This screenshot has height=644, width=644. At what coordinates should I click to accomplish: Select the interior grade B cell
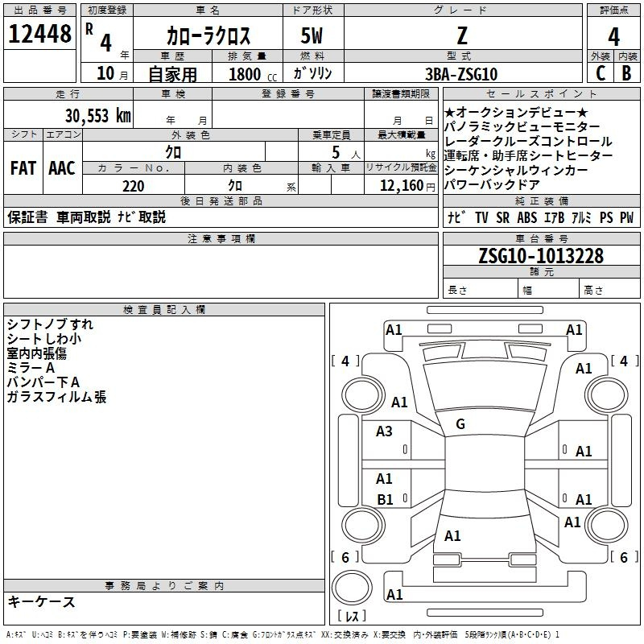[626, 73]
